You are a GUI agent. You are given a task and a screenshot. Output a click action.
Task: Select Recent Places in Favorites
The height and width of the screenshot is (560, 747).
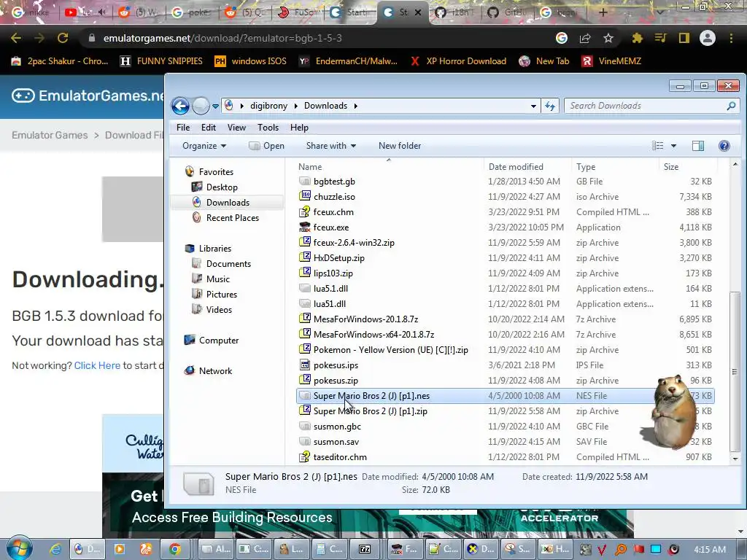(233, 217)
